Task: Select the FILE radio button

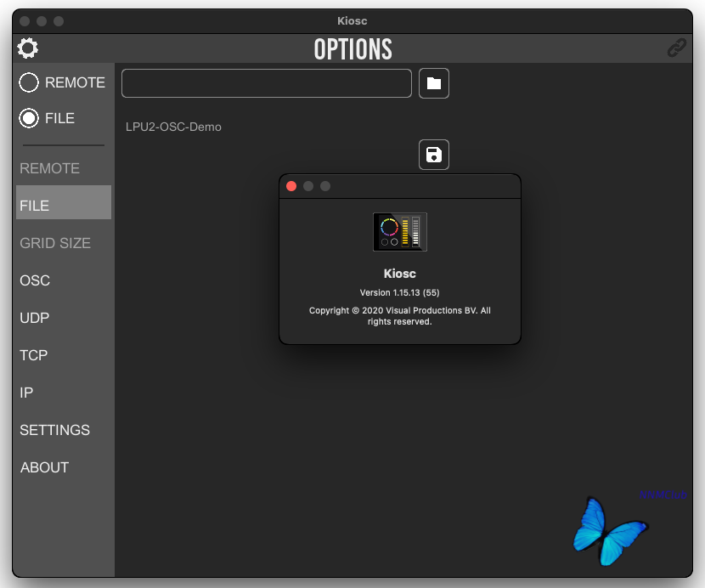Action: [29, 118]
